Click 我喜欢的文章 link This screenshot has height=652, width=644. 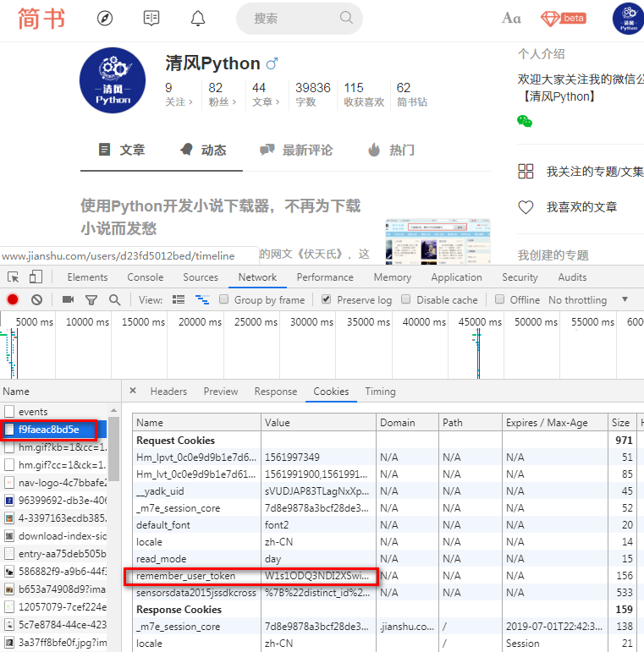pyautogui.click(x=581, y=207)
